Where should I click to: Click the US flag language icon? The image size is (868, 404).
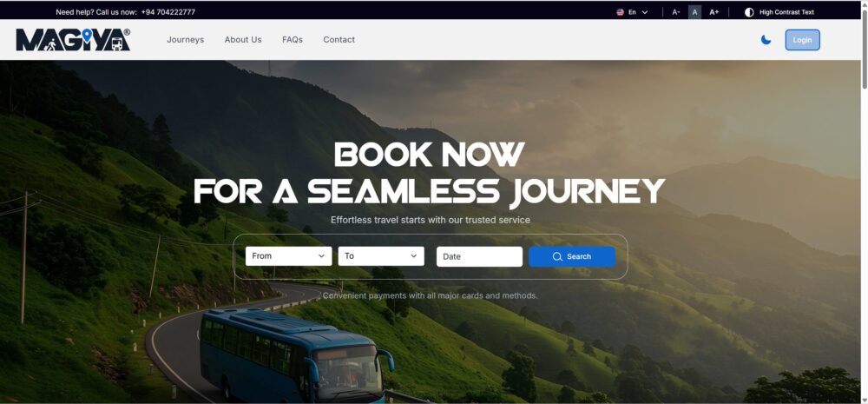(x=620, y=12)
